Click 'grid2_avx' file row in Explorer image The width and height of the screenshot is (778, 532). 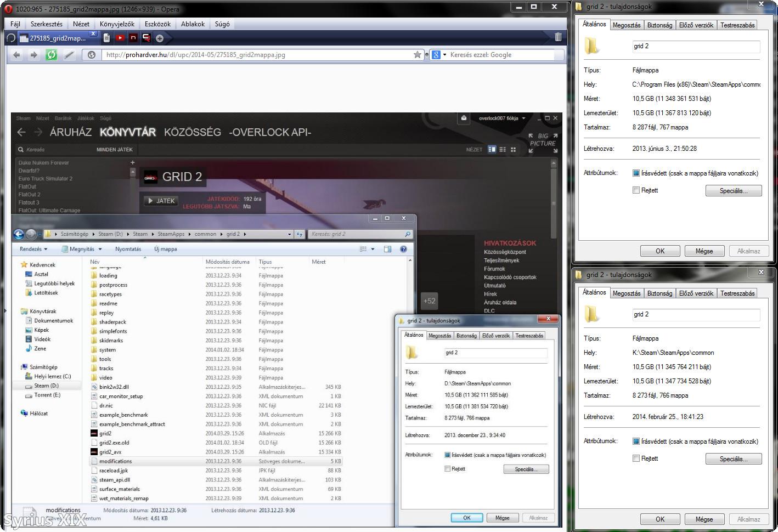coord(216,452)
